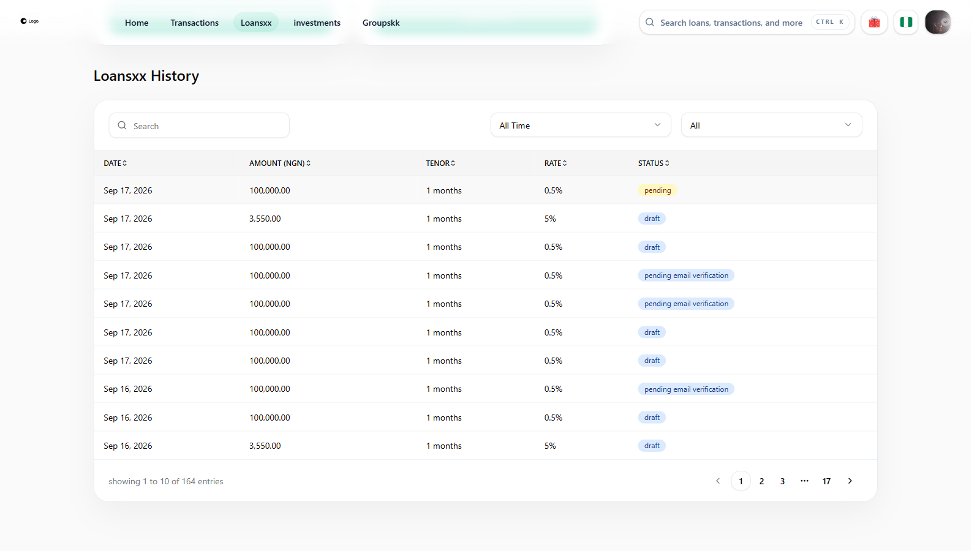Image resolution: width=980 pixels, height=551 pixels.
Task: Open the All Time period dropdown
Action: pos(581,125)
